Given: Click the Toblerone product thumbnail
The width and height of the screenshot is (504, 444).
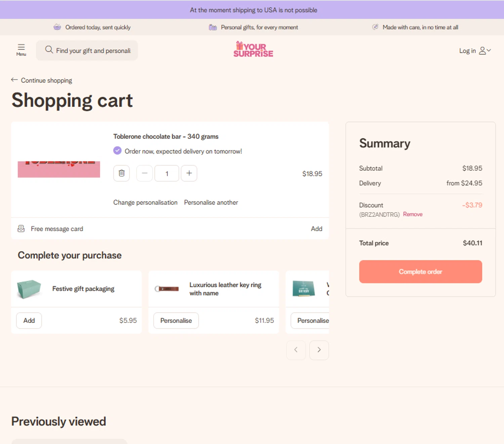Looking at the screenshot, I should point(59,169).
